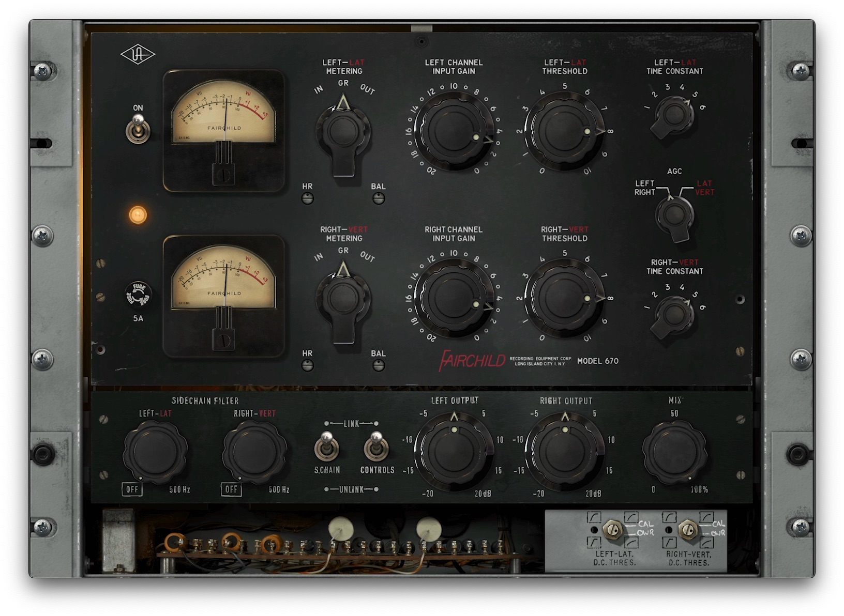Image resolution: width=844 pixels, height=616 pixels.
Task: Adjust the Right Channel Input Gain knob
Action: (454, 299)
